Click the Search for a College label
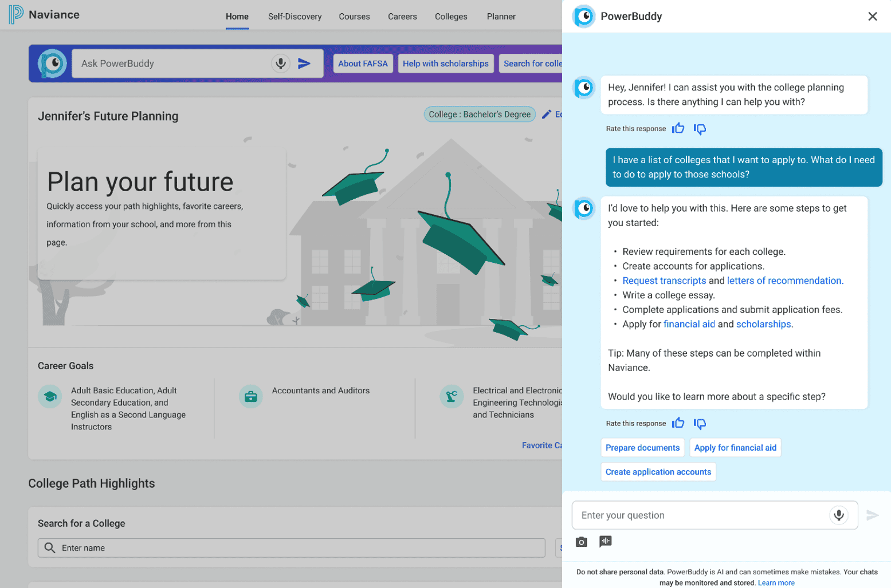The height and width of the screenshot is (588, 891). (x=81, y=523)
